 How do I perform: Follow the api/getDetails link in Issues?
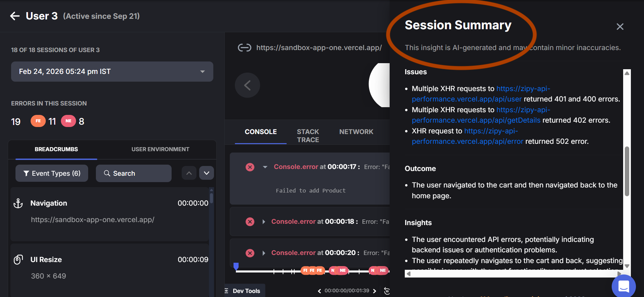click(476, 120)
